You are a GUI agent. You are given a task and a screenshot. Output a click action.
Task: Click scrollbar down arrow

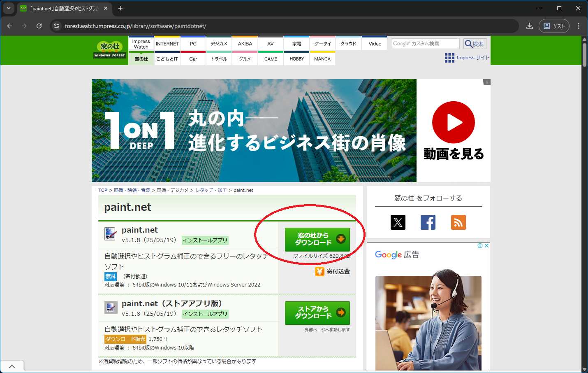click(x=584, y=369)
